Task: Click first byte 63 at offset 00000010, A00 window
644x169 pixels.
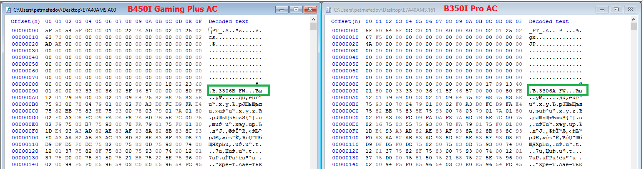Action: 48,37
